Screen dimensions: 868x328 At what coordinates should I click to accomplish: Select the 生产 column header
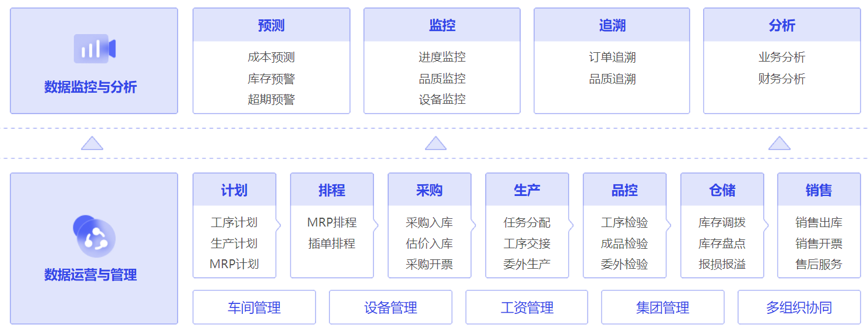tap(527, 190)
